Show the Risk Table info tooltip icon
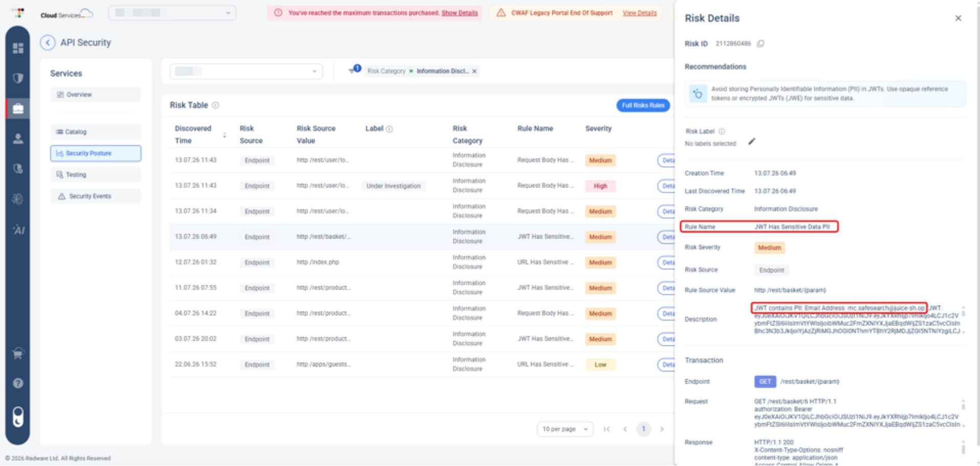The height and width of the screenshot is (466, 980). click(216, 105)
